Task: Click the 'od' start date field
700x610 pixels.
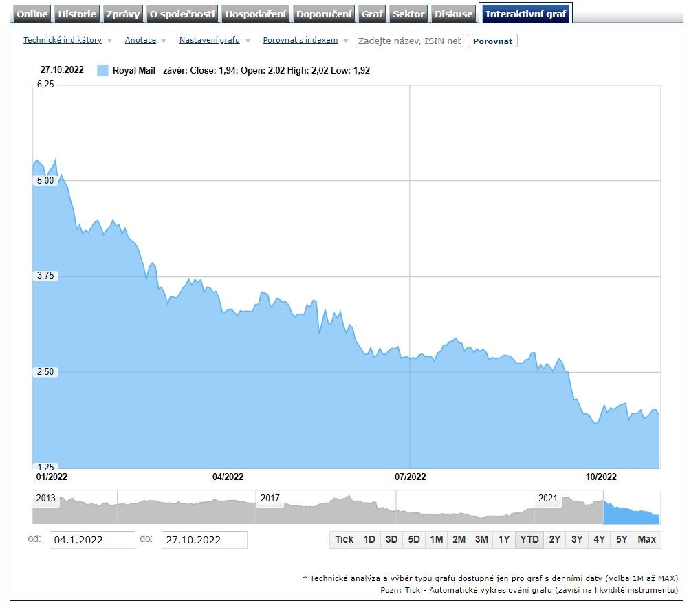Action: (92, 540)
